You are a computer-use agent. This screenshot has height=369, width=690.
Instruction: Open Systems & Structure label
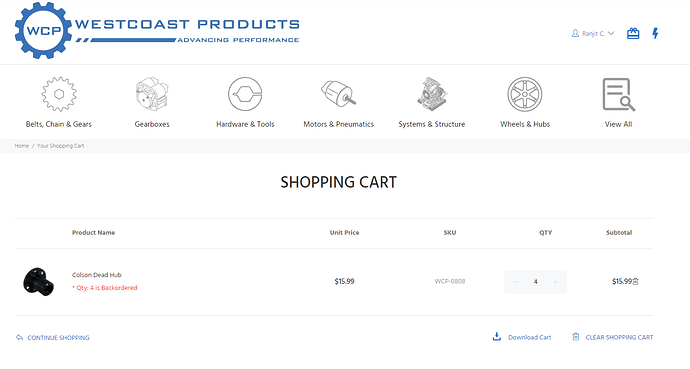click(432, 124)
